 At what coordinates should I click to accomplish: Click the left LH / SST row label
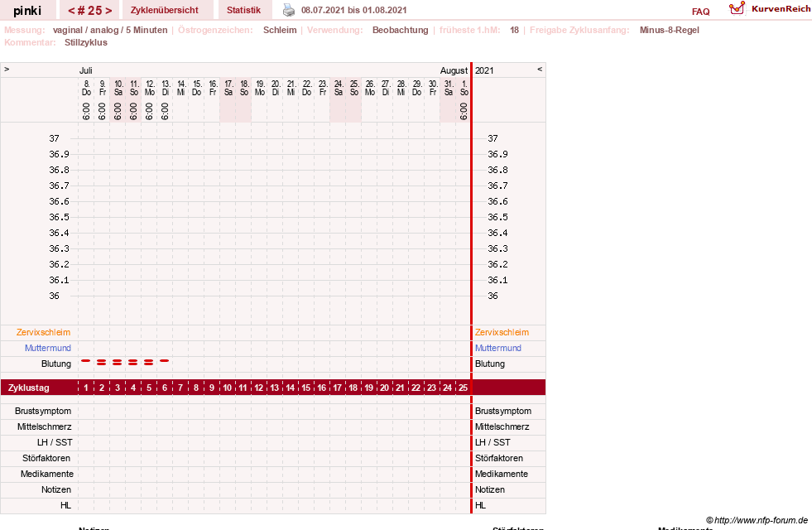(x=55, y=442)
